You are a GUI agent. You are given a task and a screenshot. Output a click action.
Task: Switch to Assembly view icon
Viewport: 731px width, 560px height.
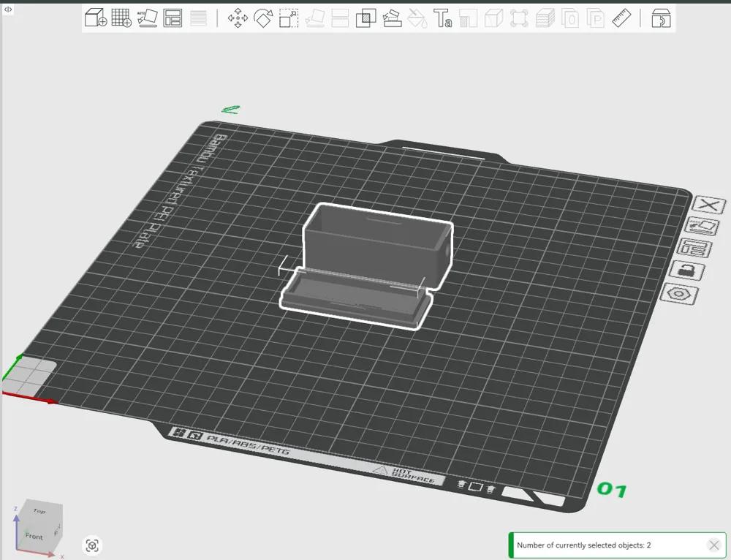click(x=661, y=18)
